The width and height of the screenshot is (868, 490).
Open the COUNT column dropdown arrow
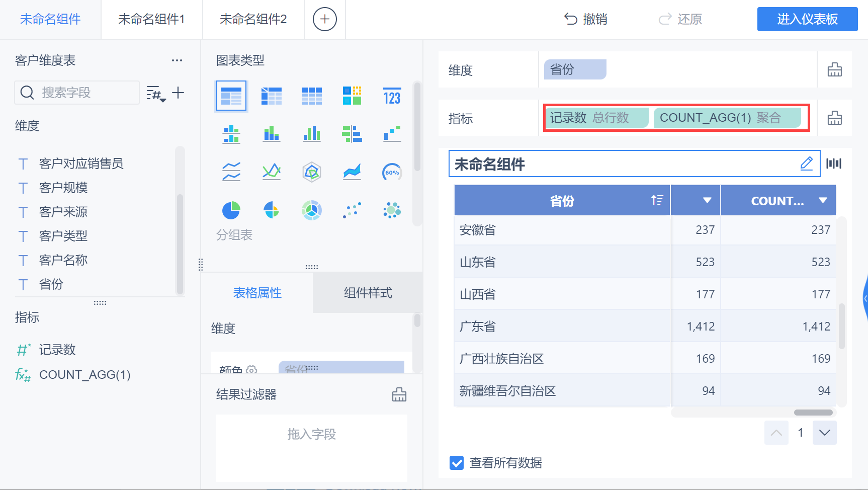[823, 200]
